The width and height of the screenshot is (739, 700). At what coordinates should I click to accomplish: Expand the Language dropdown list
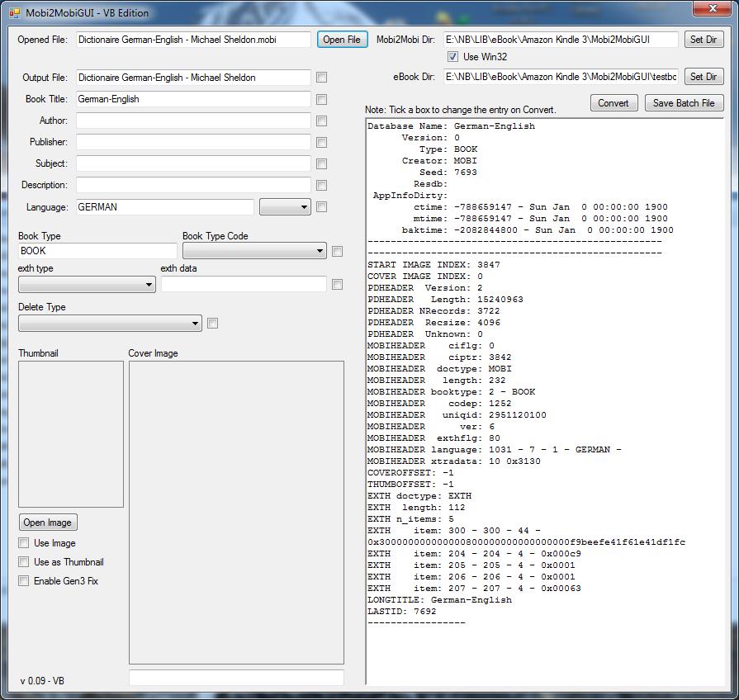(x=285, y=207)
